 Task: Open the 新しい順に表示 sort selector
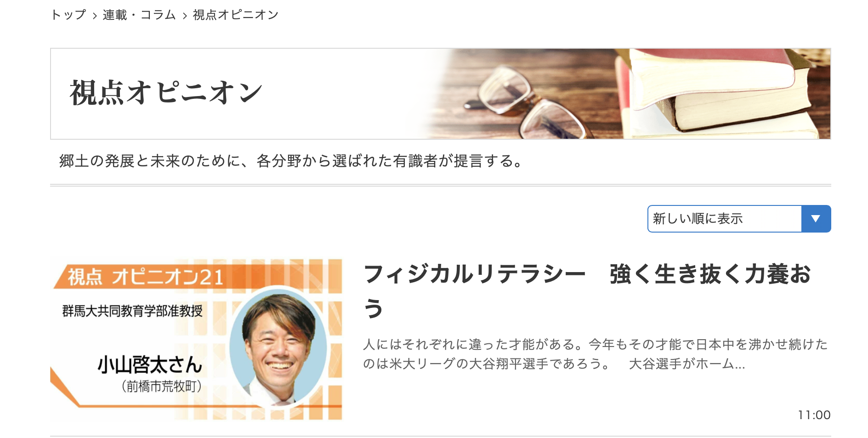[x=739, y=219]
